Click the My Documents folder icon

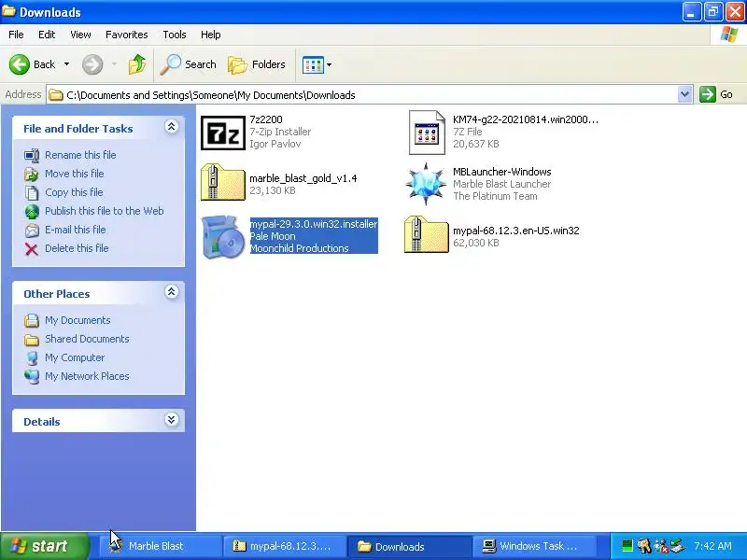32,320
